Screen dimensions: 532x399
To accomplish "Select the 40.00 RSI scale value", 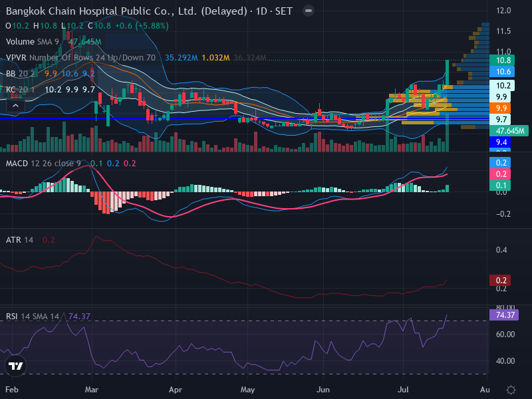I will coord(505,361).
